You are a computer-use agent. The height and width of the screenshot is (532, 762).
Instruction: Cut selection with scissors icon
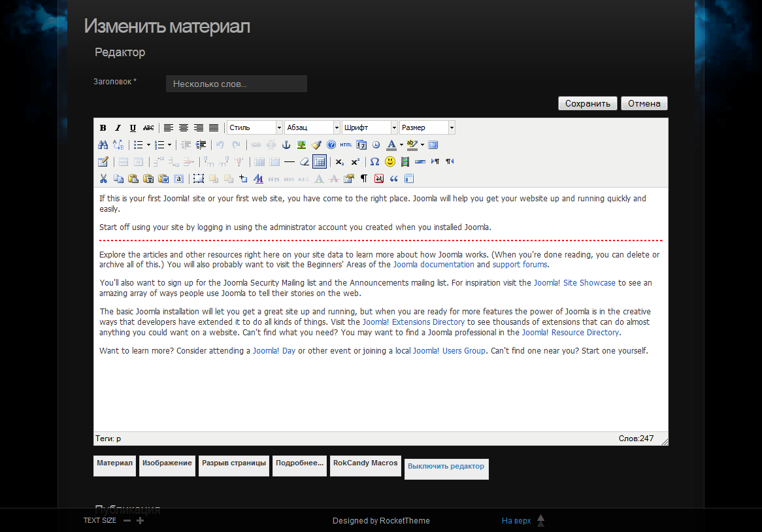click(x=103, y=179)
